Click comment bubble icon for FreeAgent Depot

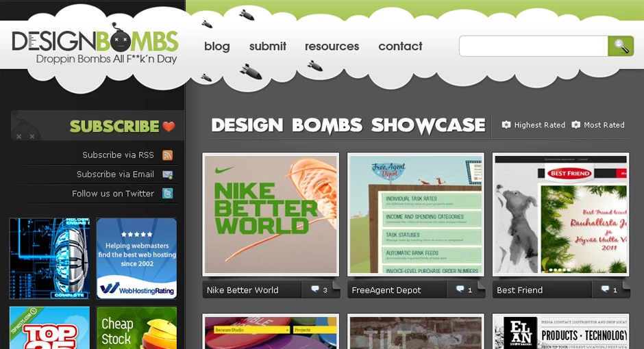click(x=460, y=289)
